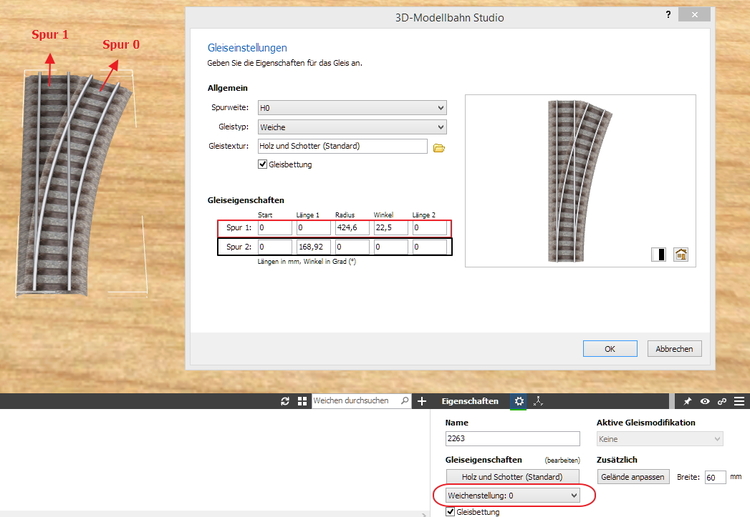The image size is (750, 517).
Task: Open the Spurweite H0 dropdown
Action: click(x=351, y=108)
